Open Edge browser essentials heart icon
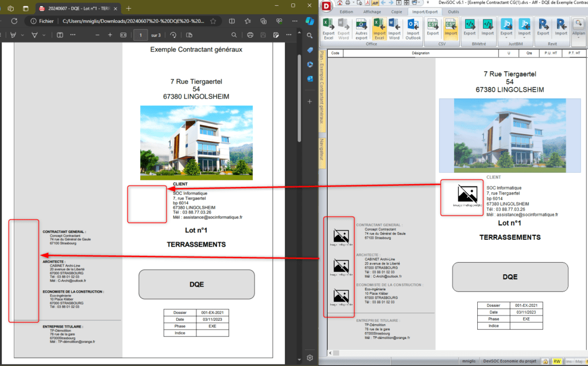 coord(279,21)
